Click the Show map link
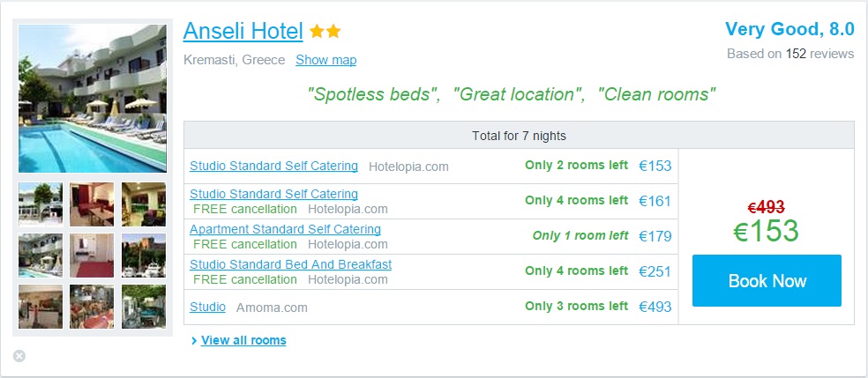The height and width of the screenshot is (378, 868). pyautogui.click(x=325, y=60)
